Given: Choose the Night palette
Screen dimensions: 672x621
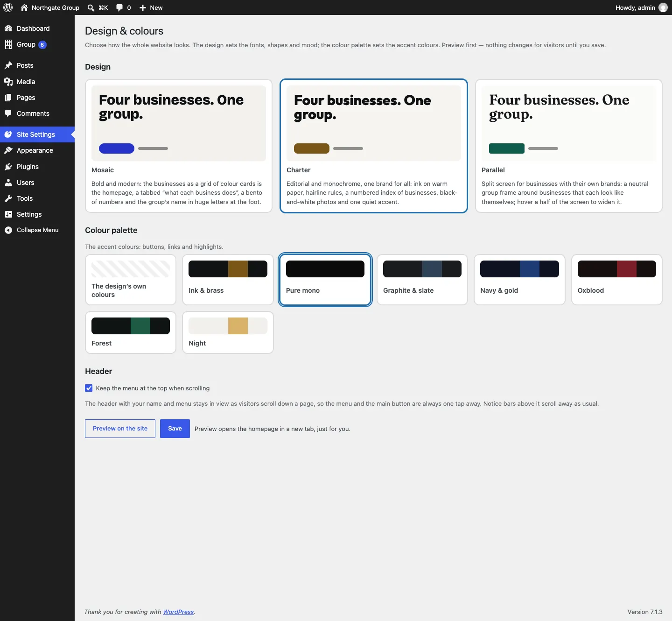Looking at the screenshot, I should [x=228, y=332].
